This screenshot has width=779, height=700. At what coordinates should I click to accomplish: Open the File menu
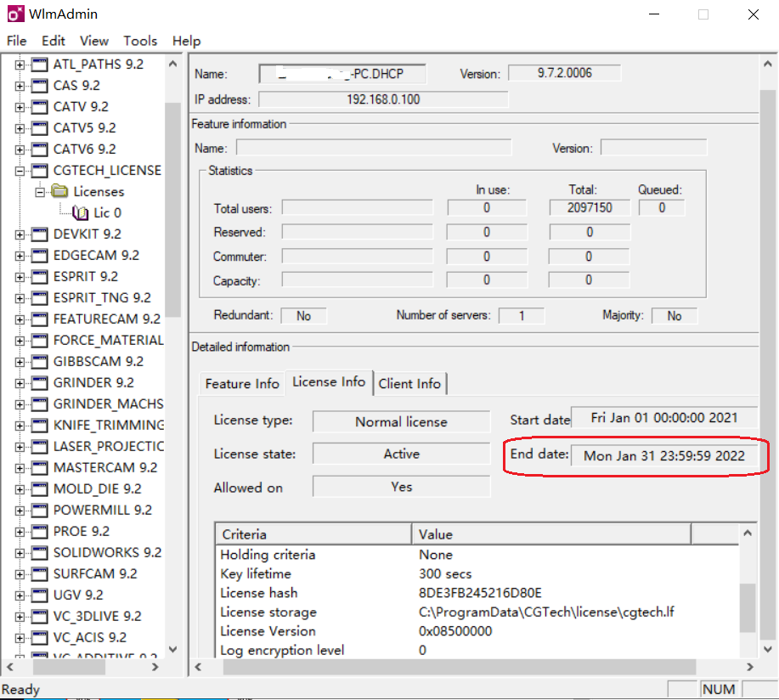click(16, 41)
